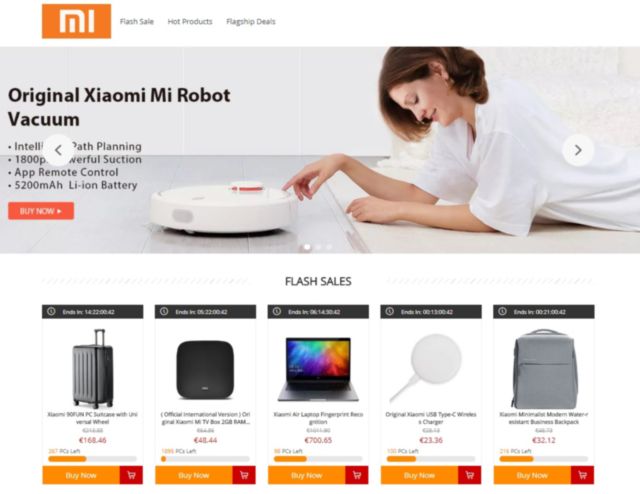640x494 pixels.
Task: Click Buy Now under the suitcase
Action: pos(81,475)
